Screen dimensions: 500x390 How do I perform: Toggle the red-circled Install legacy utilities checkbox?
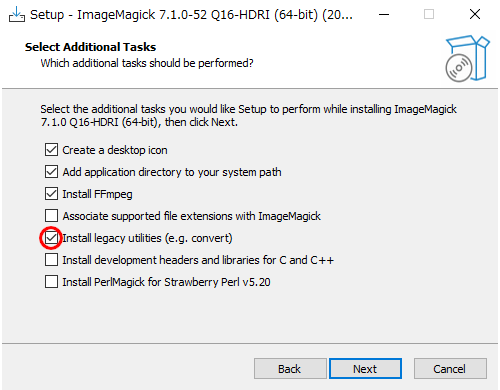51,238
